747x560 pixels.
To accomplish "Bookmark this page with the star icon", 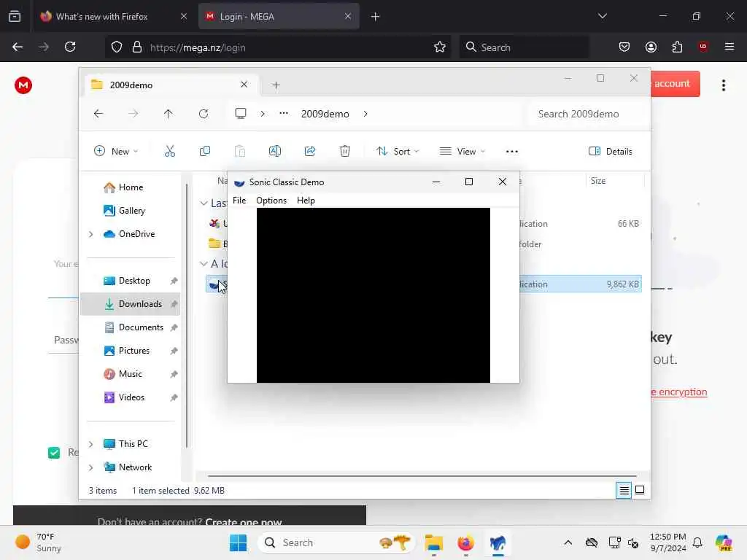I will coord(440,47).
